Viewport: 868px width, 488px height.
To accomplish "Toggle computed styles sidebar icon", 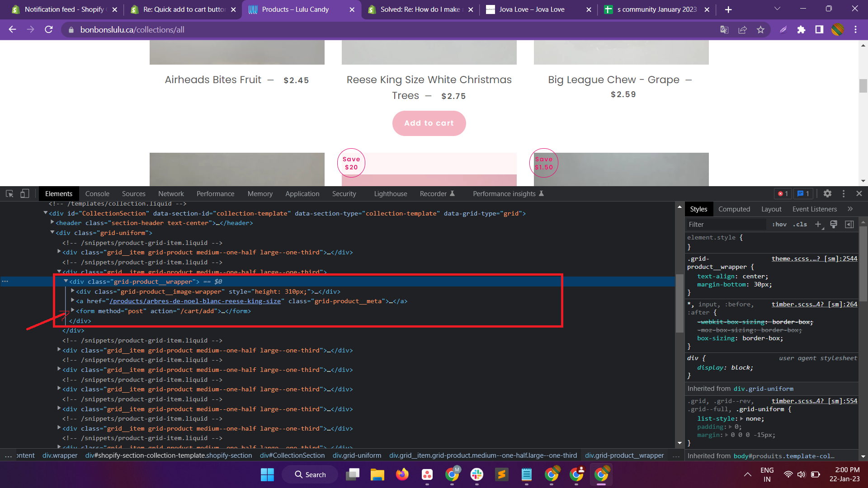I will [x=849, y=224].
